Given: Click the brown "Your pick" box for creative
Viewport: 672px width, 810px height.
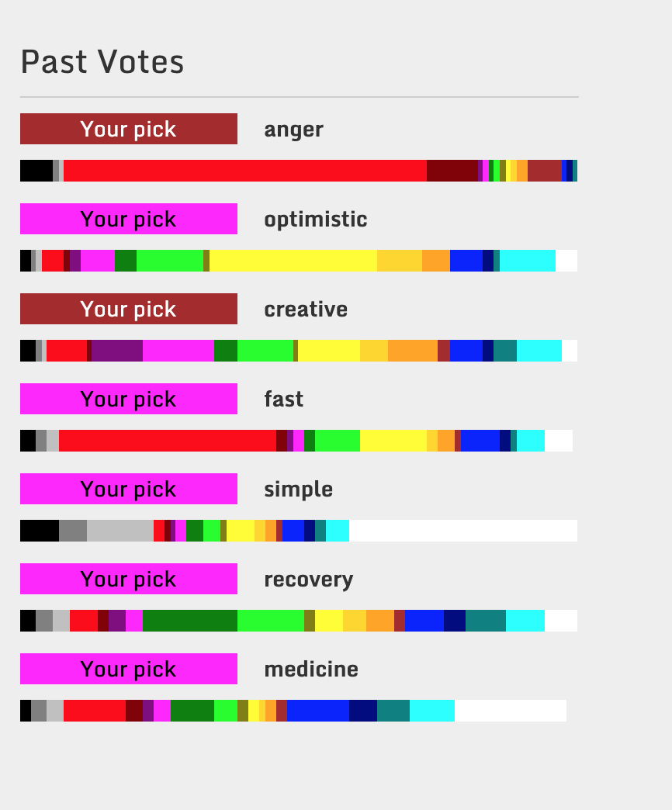Looking at the screenshot, I should tap(129, 309).
